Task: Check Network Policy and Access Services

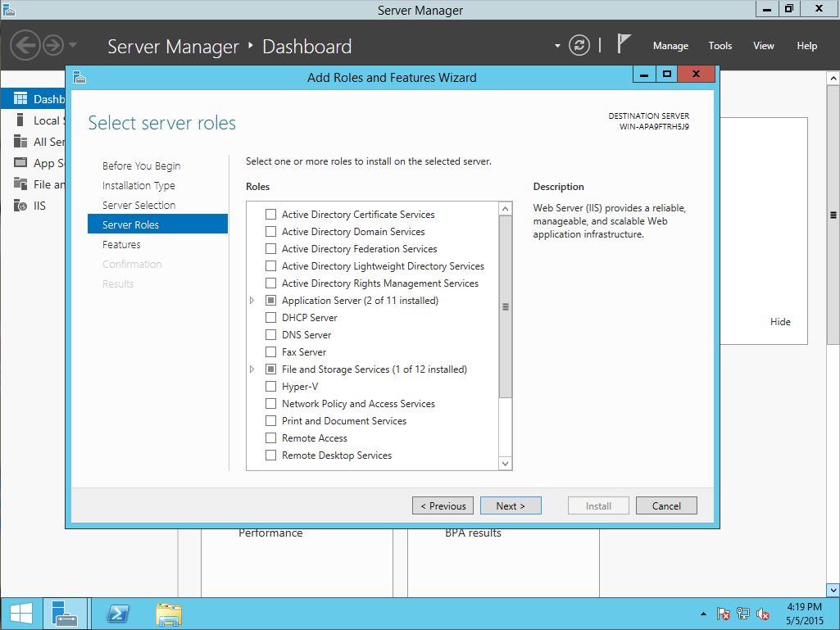Action: [271, 403]
